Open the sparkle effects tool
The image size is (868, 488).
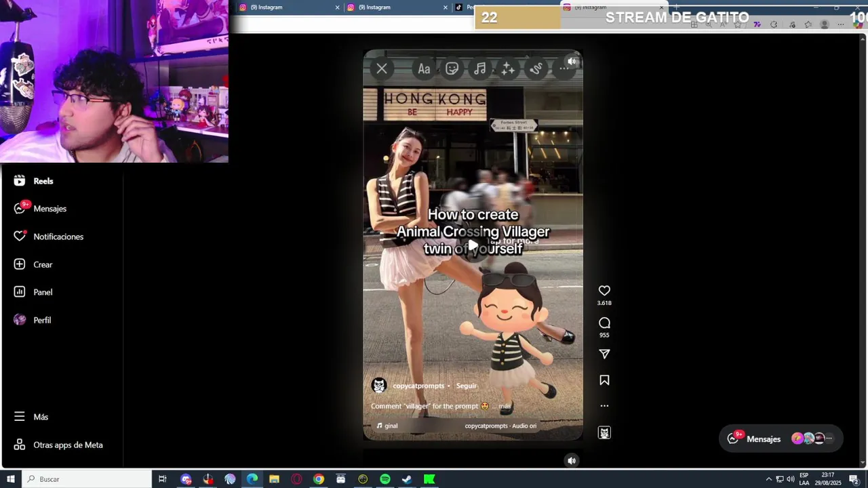(508, 68)
